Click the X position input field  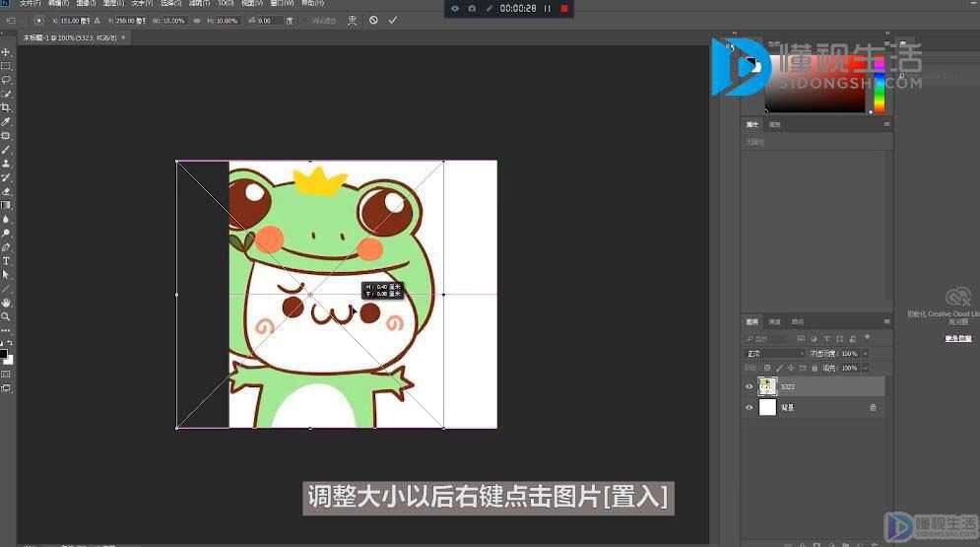click(x=75, y=21)
